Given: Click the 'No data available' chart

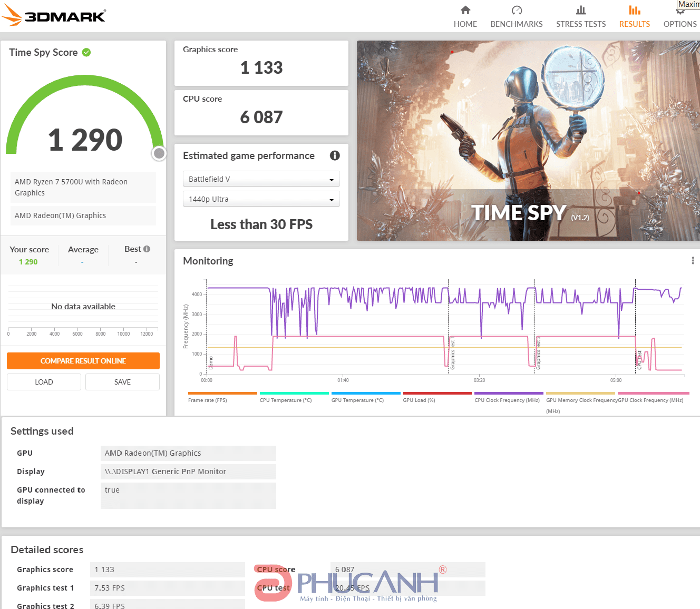Looking at the screenshot, I should (83, 307).
